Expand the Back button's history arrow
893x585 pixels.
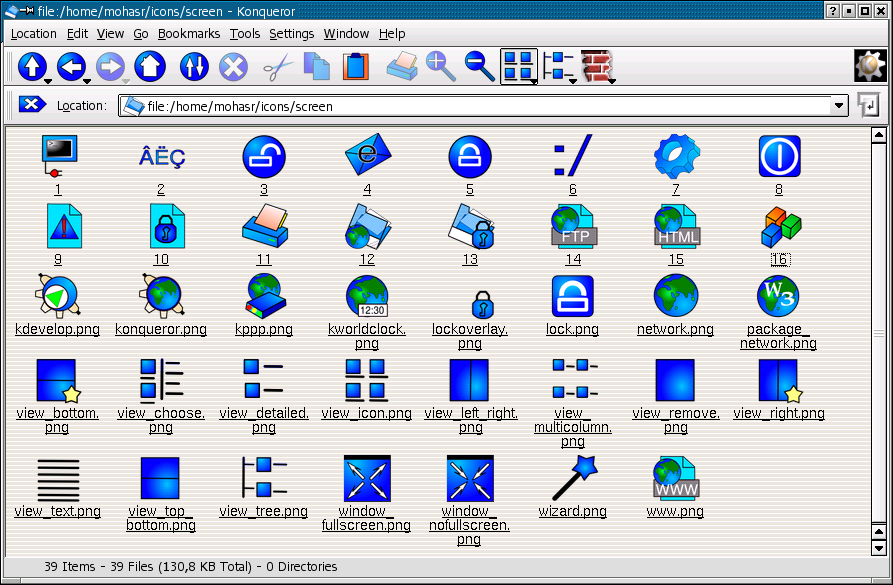point(87,81)
